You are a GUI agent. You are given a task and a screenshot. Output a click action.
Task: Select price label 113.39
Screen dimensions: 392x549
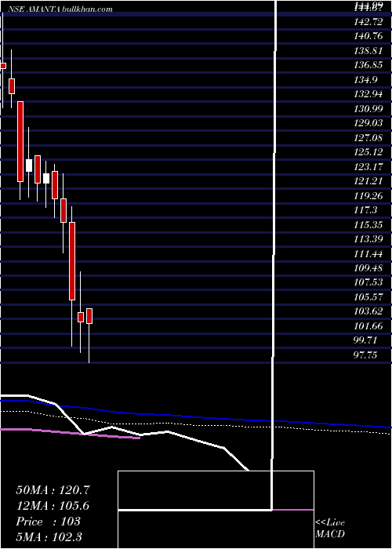click(x=368, y=239)
